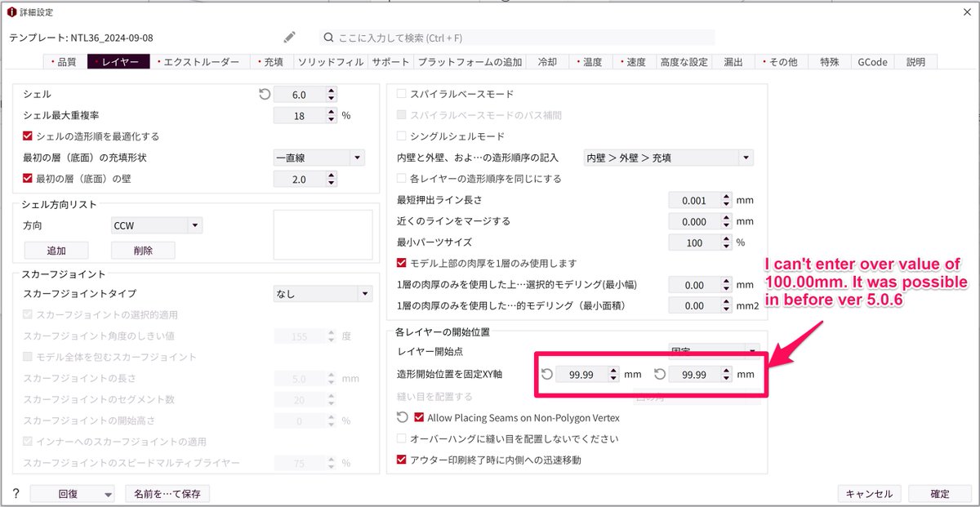Open the レイヤー開始点 dropdown

(713, 351)
